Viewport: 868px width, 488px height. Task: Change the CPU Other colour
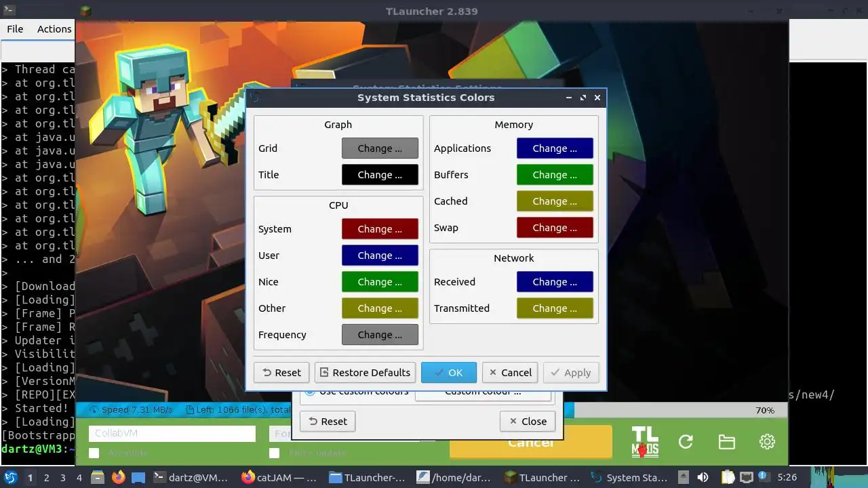pos(380,308)
